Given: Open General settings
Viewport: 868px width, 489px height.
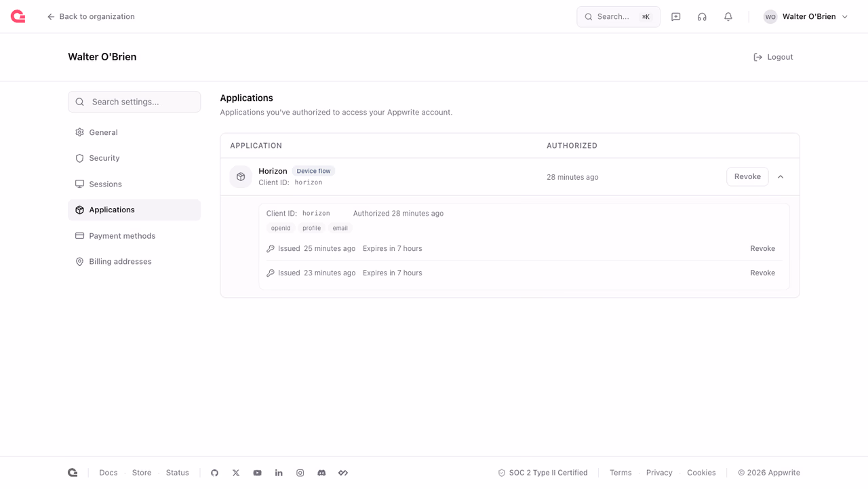Looking at the screenshot, I should (134, 132).
